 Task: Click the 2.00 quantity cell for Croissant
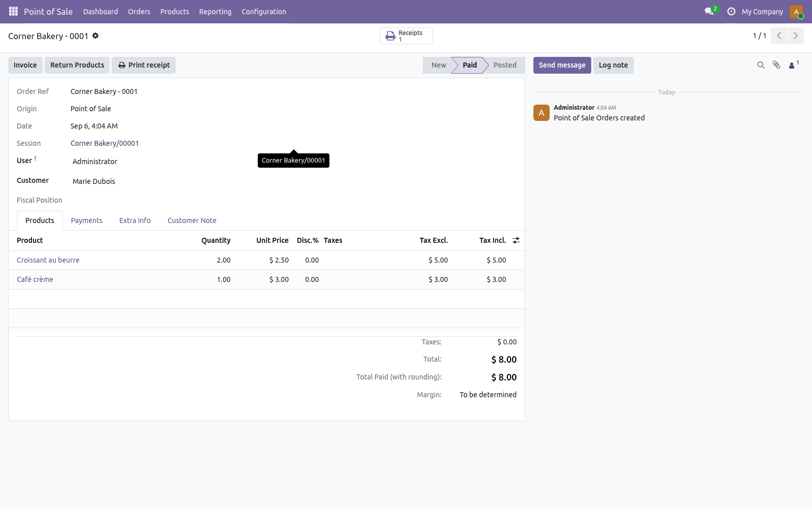tap(224, 260)
